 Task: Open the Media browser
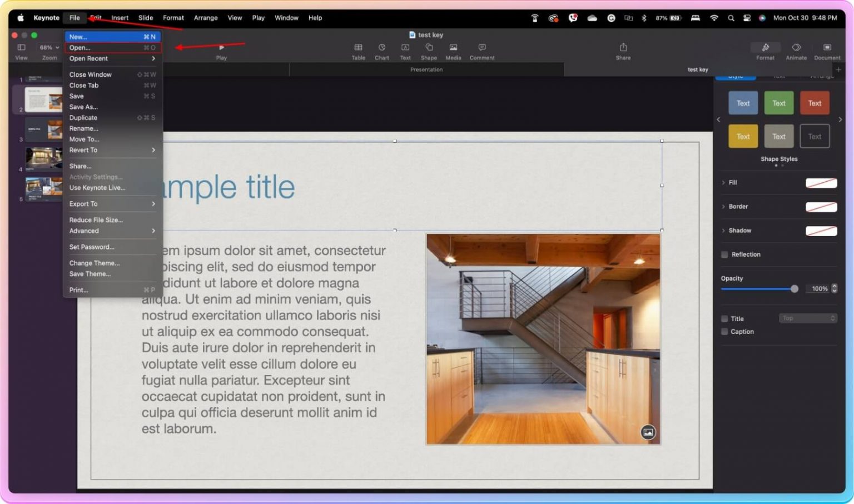tap(453, 50)
